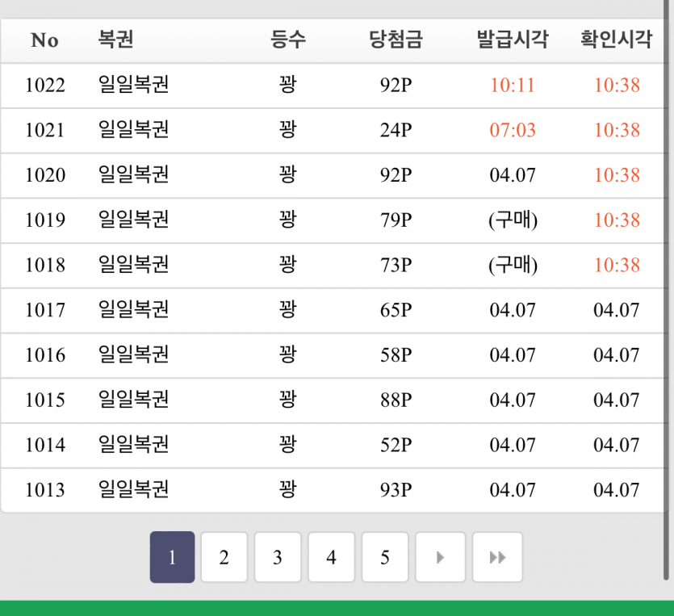
Task: Select lottery row number 1022
Action: pos(45,85)
